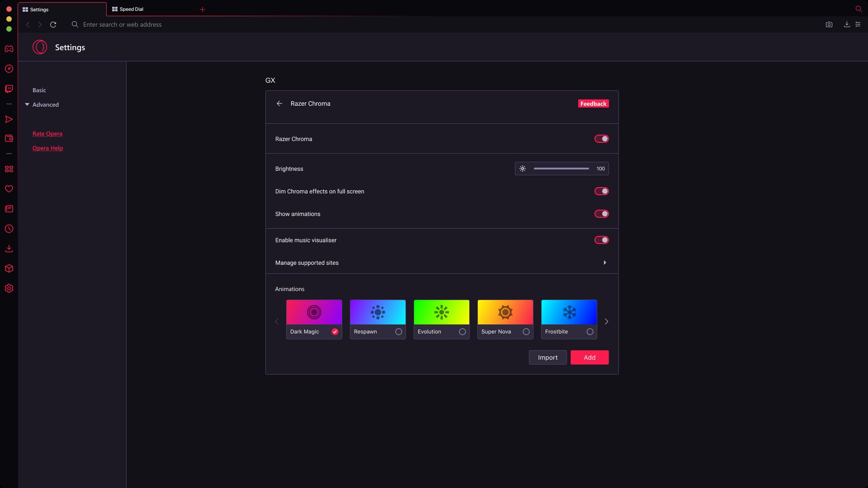
Task: Open the Easy Setup sliders icon
Action: tap(858, 24)
